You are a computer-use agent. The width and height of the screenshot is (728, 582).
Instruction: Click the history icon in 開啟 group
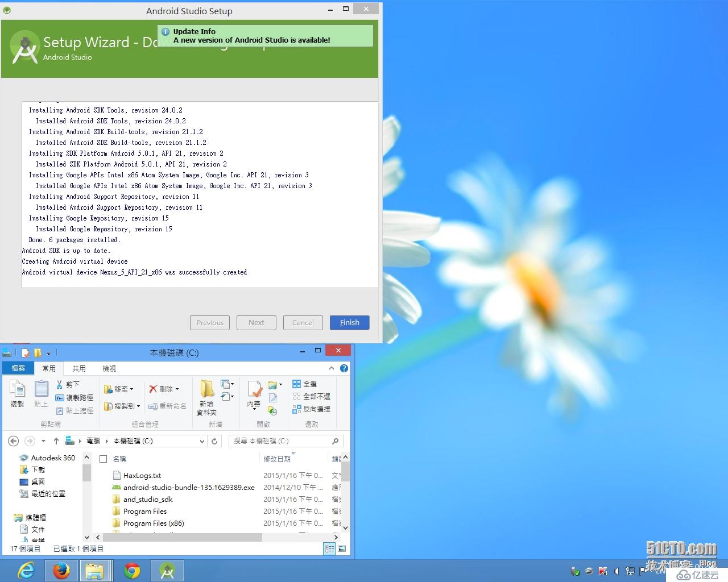273,410
